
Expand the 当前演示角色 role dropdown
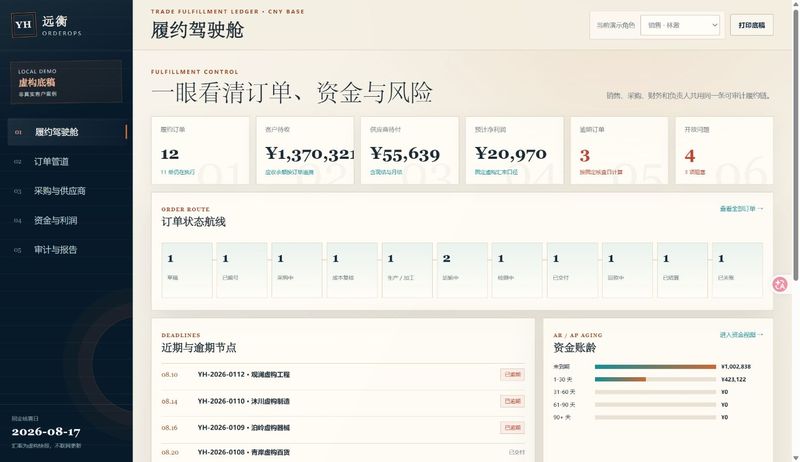[x=680, y=25]
